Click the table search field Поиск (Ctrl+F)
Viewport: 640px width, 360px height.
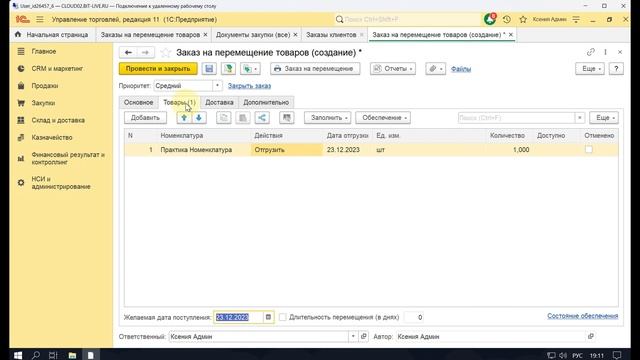(x=516, y=118)
